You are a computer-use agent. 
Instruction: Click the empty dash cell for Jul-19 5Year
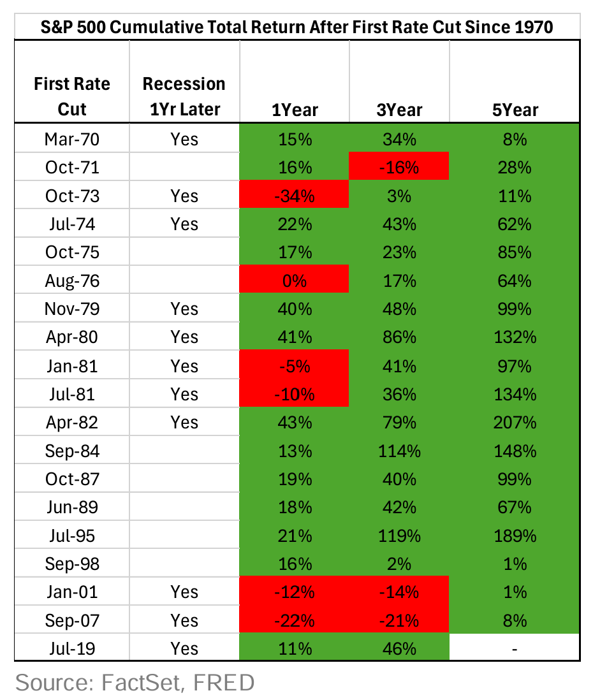tap(515, 649)
